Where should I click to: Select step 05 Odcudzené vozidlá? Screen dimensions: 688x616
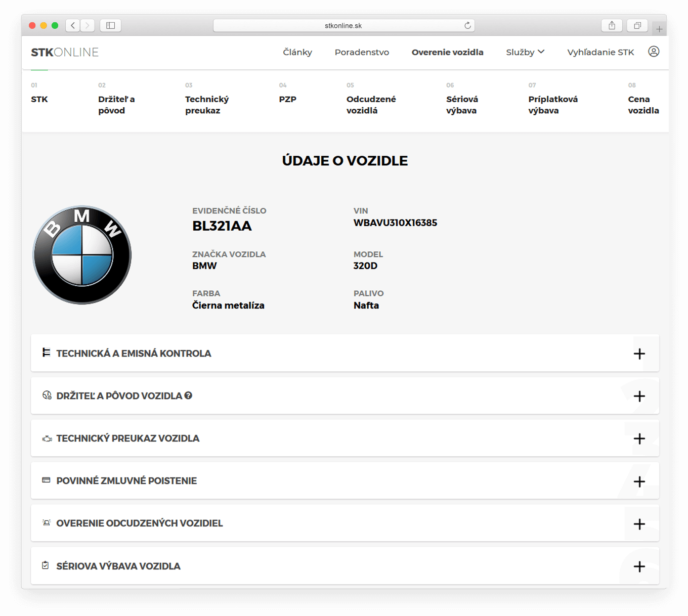[x=371, y=99]
